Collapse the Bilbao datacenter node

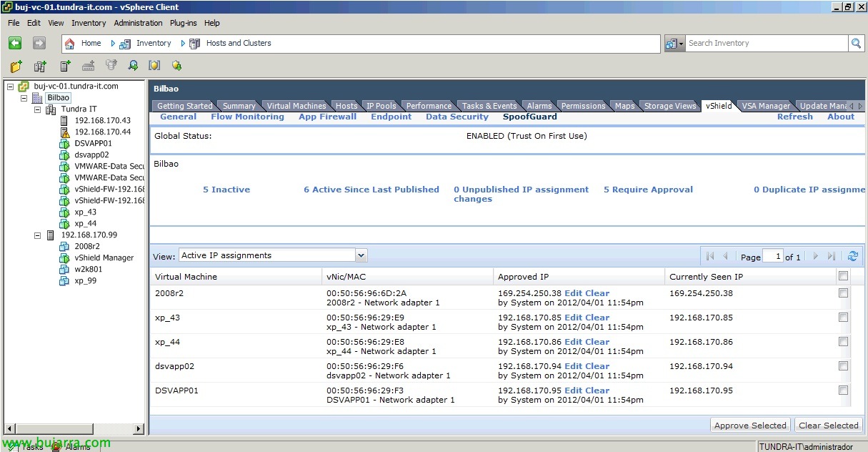[x=24, y=98]
